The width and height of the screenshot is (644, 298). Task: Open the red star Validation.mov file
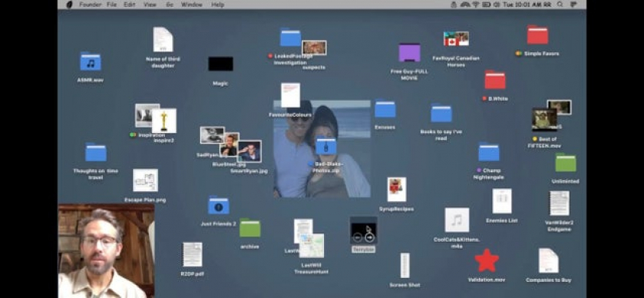pyautogui.click(x=487, y=260)
